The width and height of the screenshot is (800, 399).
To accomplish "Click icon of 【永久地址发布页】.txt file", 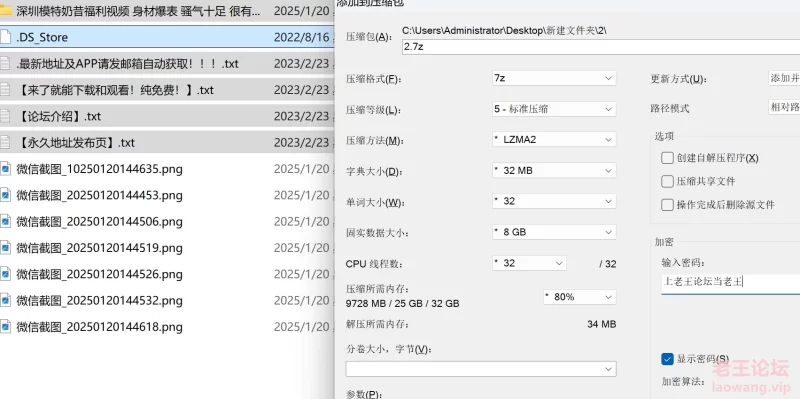I will click(x=5, y=143).
